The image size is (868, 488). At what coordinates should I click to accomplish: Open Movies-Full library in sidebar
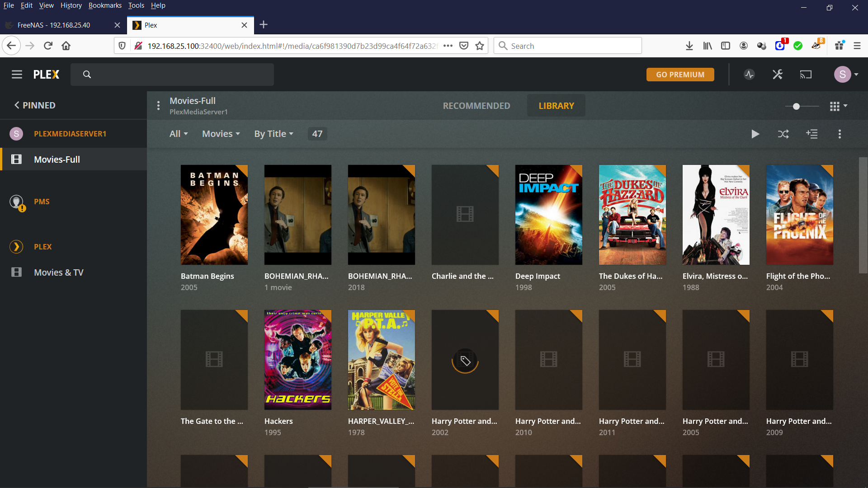click(73, 160)
